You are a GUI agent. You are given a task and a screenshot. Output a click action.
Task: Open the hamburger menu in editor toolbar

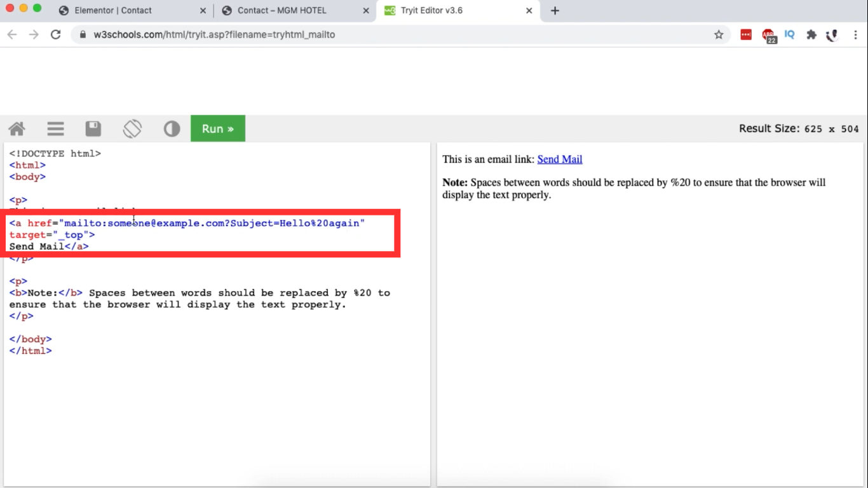[x=55, y=129]
